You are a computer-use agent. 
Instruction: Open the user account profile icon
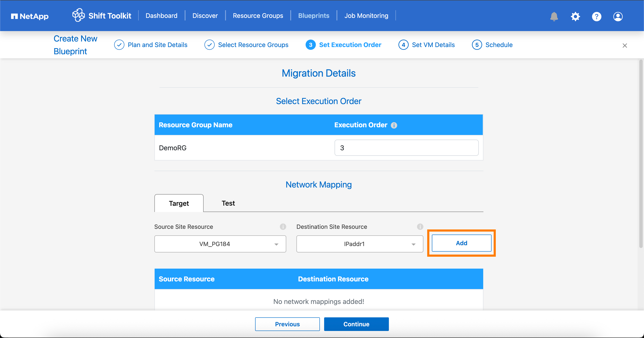[618, 16]
